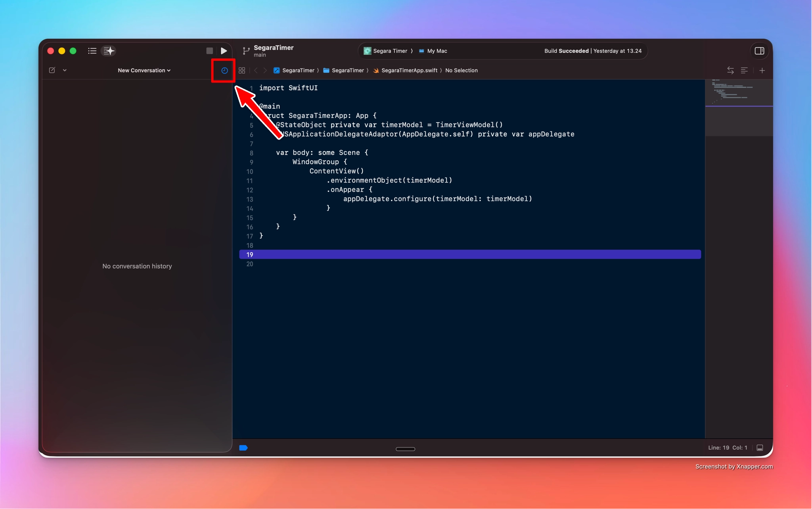This screenshot has width=812, height=509.
Task: Click 'ContentView()' in the code
Action: click(x=337, y=171)
